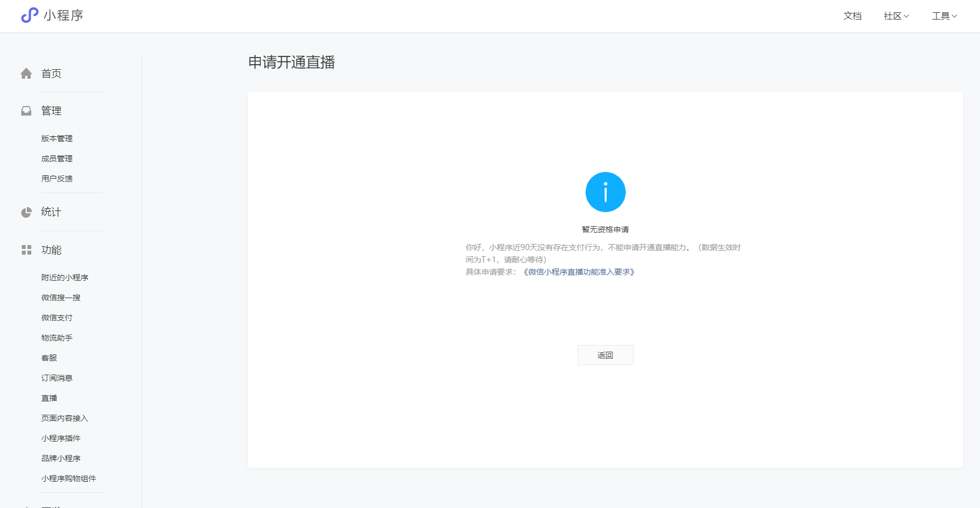Viewport: 980px width, 508px height.
Task: Open 页面内容接入
Action: coord(65,418)
